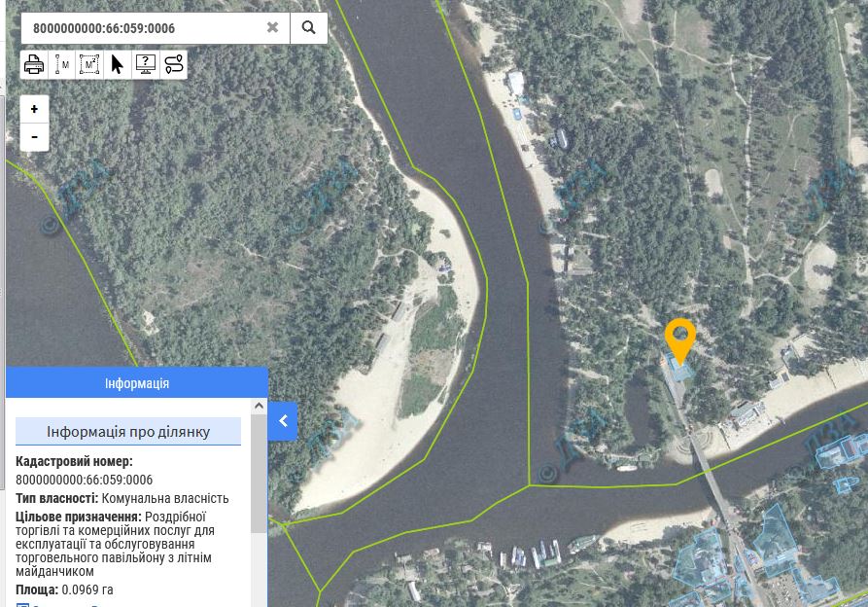This screenshot has width=868, height=607.
Task: Click the print map icon
Action: click(34, 65)
